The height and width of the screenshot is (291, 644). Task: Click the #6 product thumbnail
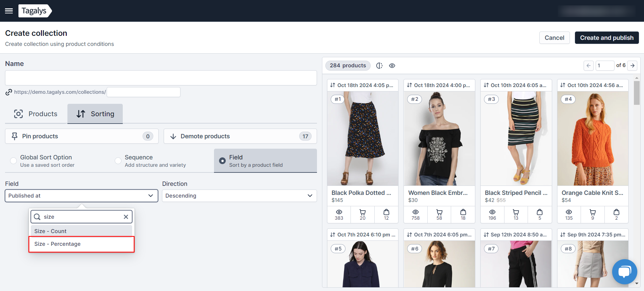pos(439,264)
